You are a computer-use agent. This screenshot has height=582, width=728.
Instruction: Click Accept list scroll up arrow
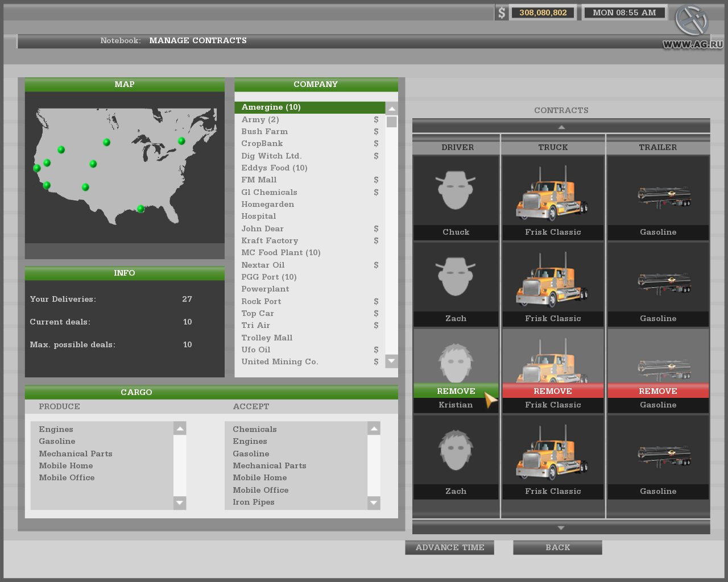coord(374,429)
